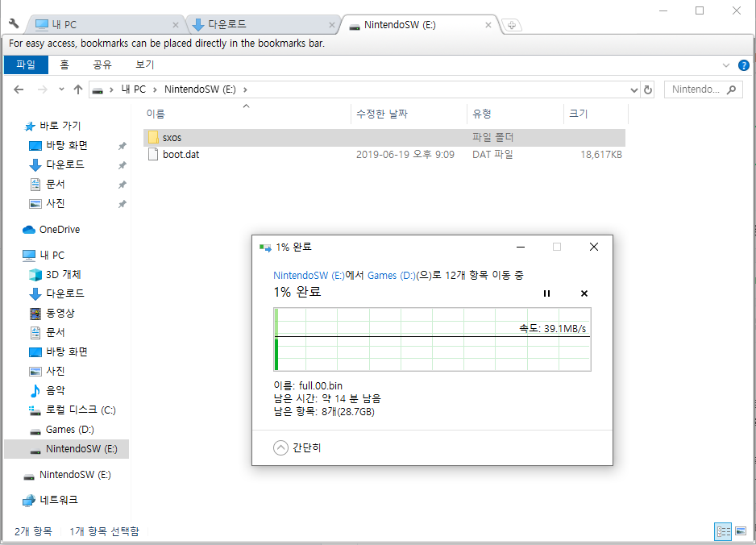Open the 파일 ribbon menu

[x=26, y=64]
